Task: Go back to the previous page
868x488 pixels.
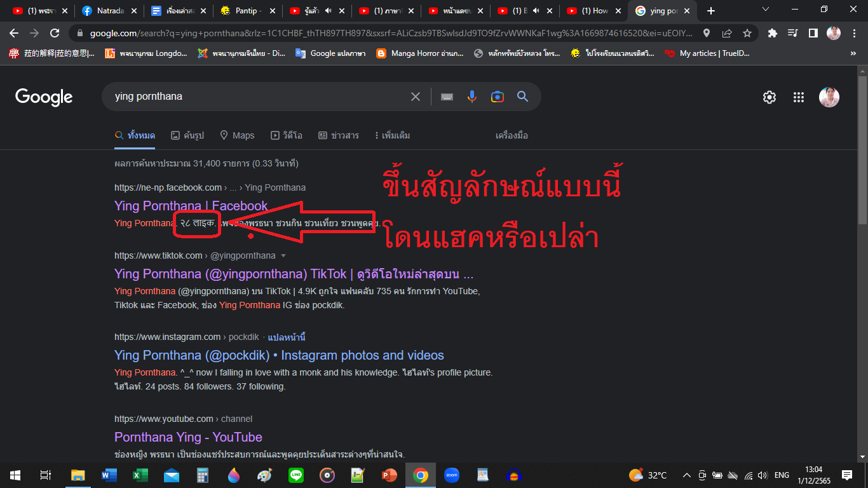Action: [x=14, y=33]
